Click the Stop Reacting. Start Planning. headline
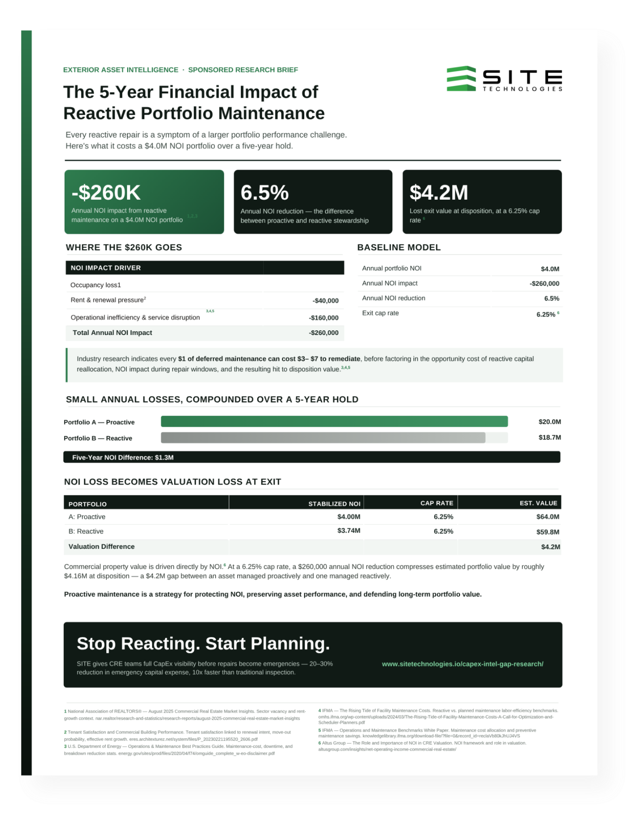 [203, 643]
